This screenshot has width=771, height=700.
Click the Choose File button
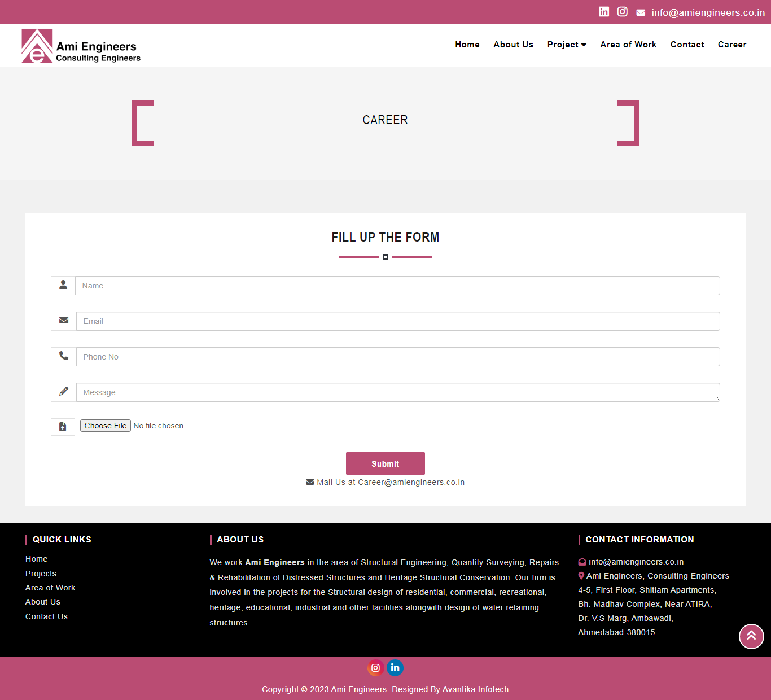coord(106,426)
